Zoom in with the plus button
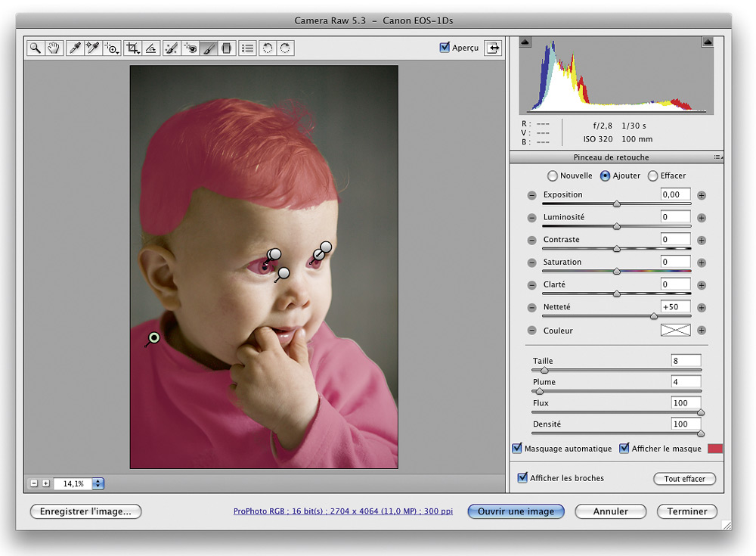756x556 pixels. pos(46,483)
